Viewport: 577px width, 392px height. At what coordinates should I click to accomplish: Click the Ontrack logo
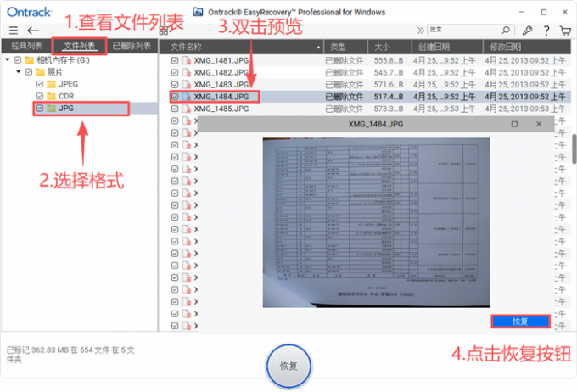(x=30, y=12)
